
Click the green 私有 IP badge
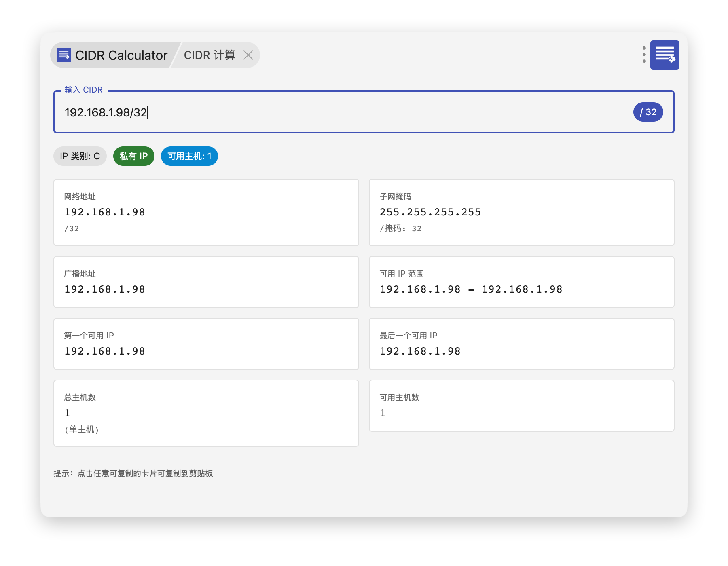click(133, 156)
